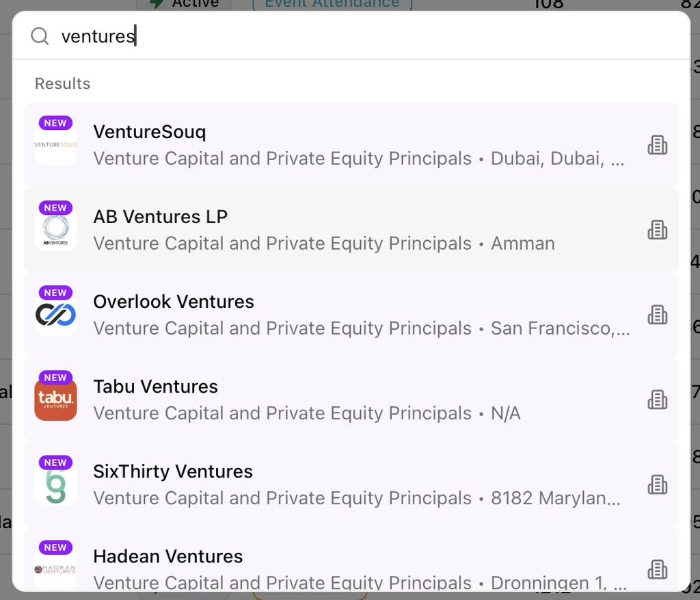700x600 pixels.
Task: Choose the Tabu Ventures result
Action: click(342, 399)
